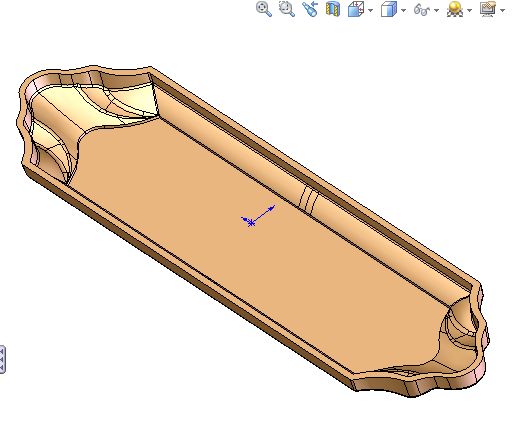Restore the Previous View
Image resolution: width=524 pixels, height=441 pixels.
(x=310, y=9)
